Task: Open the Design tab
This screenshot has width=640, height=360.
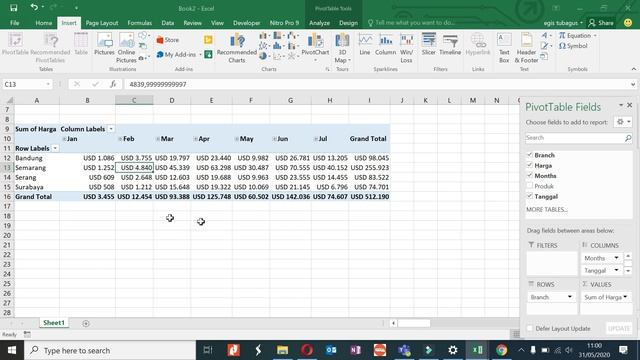Action: (348, 23)
